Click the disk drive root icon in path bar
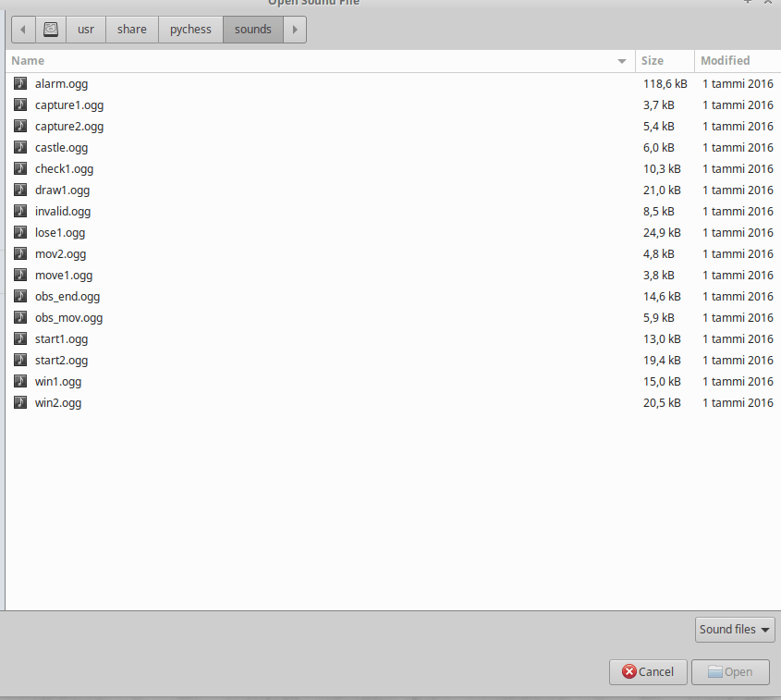This screenshot has width=781, height=700. point(51,30)
